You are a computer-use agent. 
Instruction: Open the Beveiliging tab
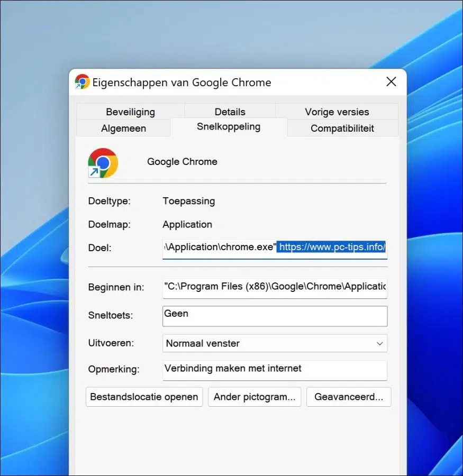coord(130,112)
